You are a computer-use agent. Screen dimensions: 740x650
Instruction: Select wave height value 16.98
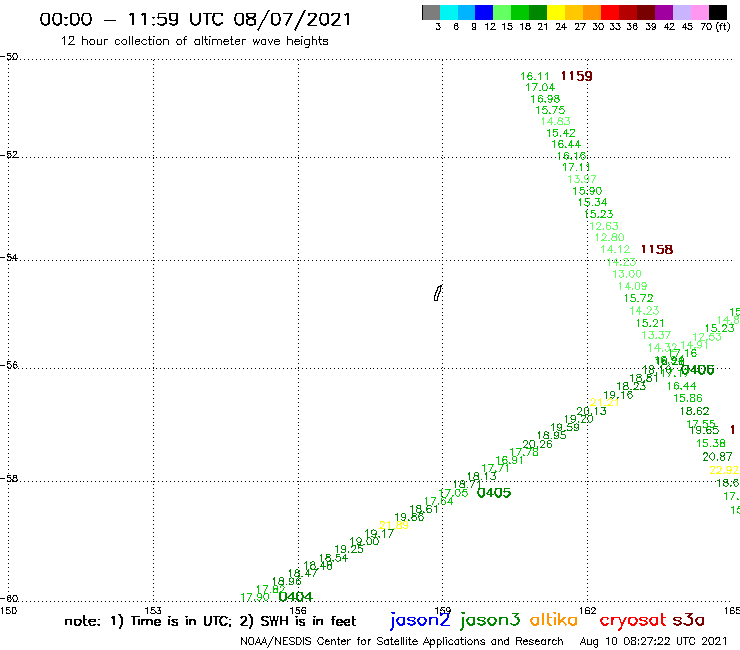pyautogui.click(x=545, y=99)
